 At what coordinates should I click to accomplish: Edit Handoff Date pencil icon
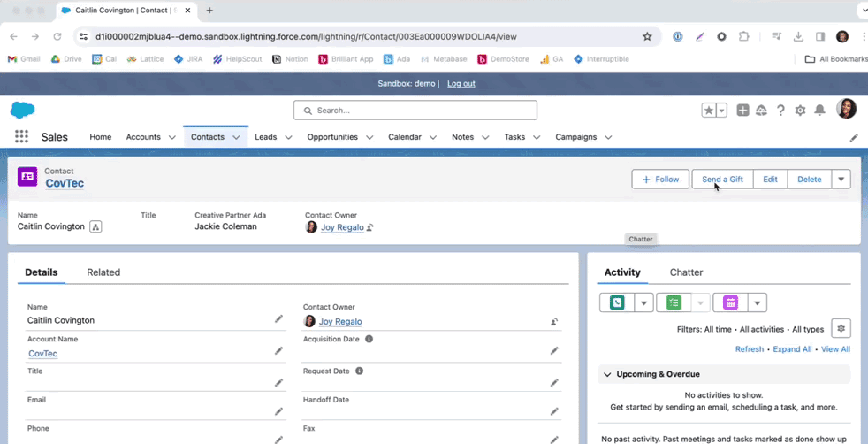[554, 411]
